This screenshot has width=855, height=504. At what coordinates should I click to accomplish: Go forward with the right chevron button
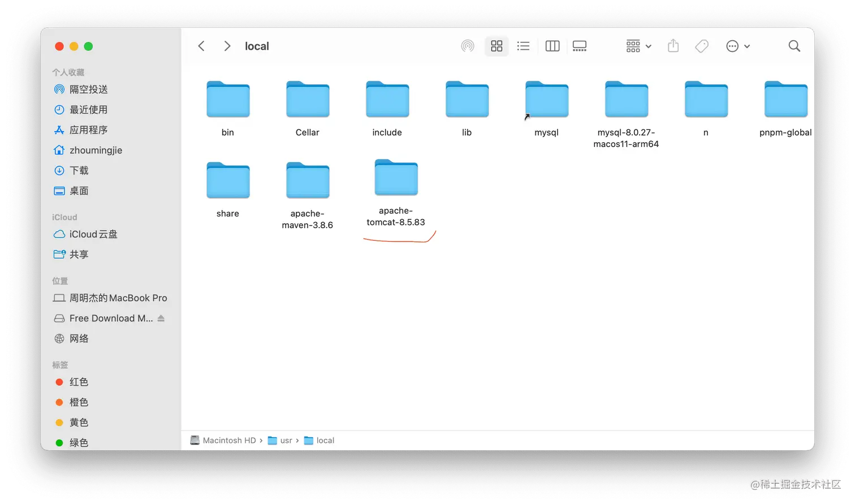[227, 46]
